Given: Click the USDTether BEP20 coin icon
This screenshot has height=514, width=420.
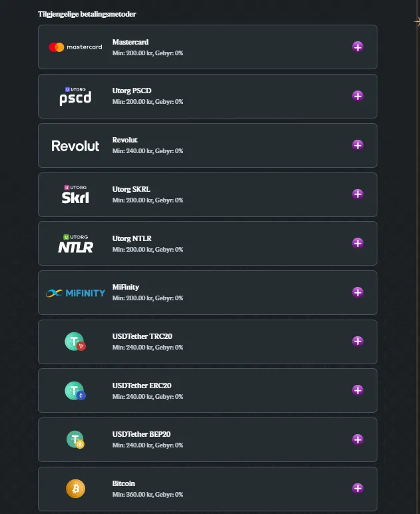Looking at the screenshot, I should [75, 440].
